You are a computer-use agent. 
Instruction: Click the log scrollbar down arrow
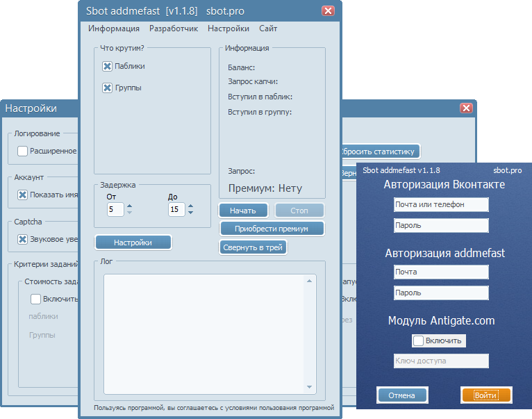[309, 387]
